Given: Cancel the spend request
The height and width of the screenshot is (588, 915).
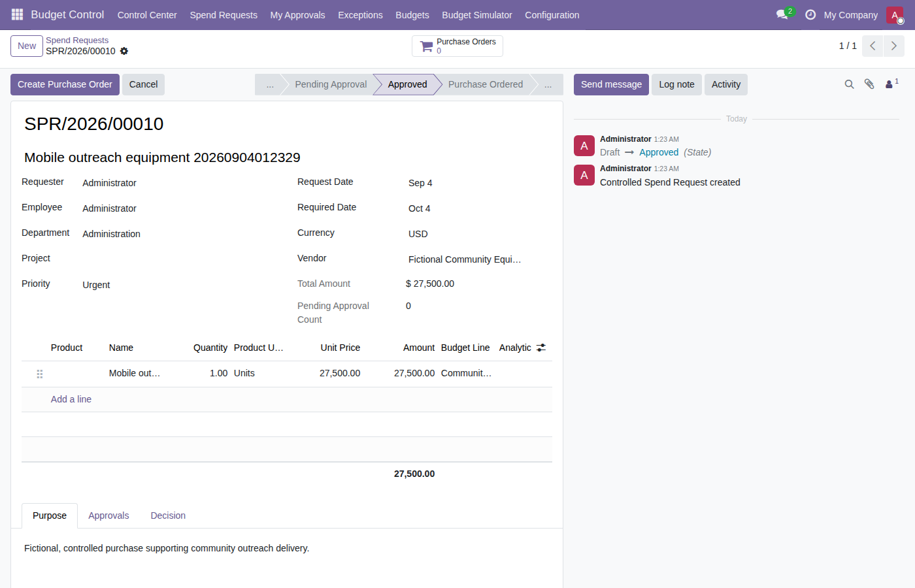Looking at the screenshot, I should [x=143, y=84].
